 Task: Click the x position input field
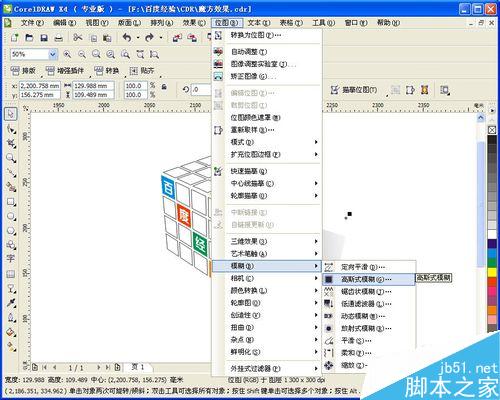(x=40, y=86)
